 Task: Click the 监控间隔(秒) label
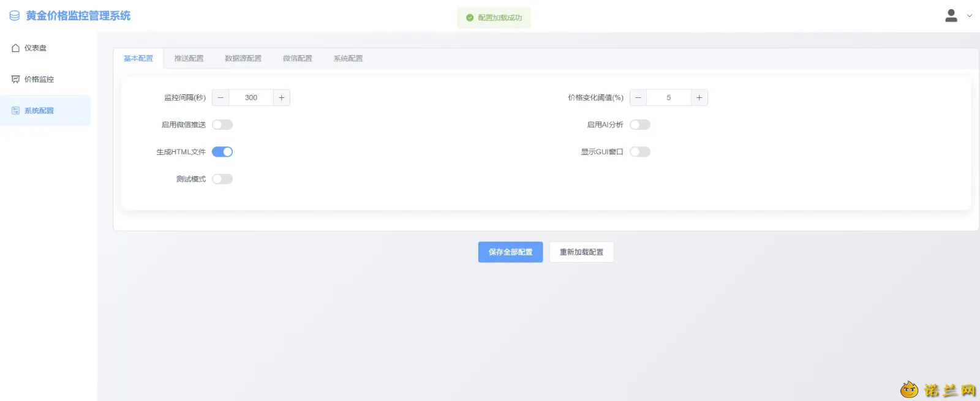(185, 98)
